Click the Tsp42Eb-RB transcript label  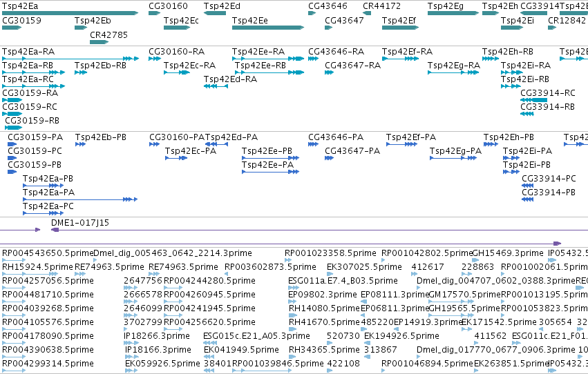click(x=100, y=65)
